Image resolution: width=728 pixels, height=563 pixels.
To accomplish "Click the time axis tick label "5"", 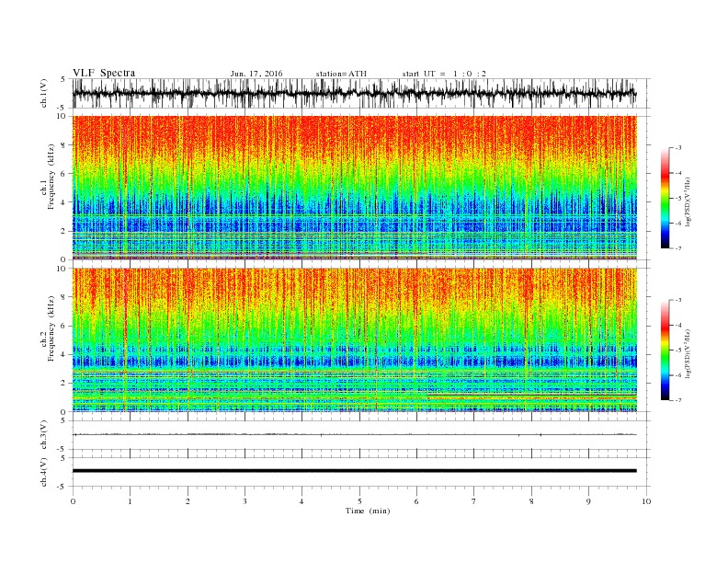I will (359, 501).
